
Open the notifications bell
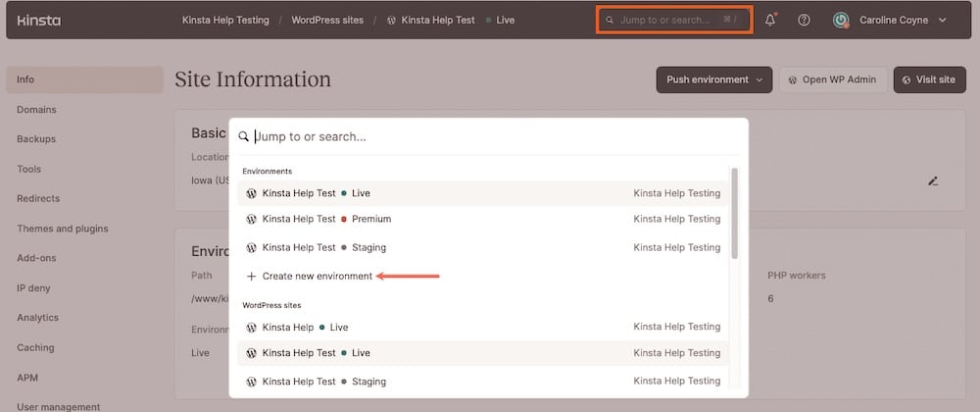point(770,20)
